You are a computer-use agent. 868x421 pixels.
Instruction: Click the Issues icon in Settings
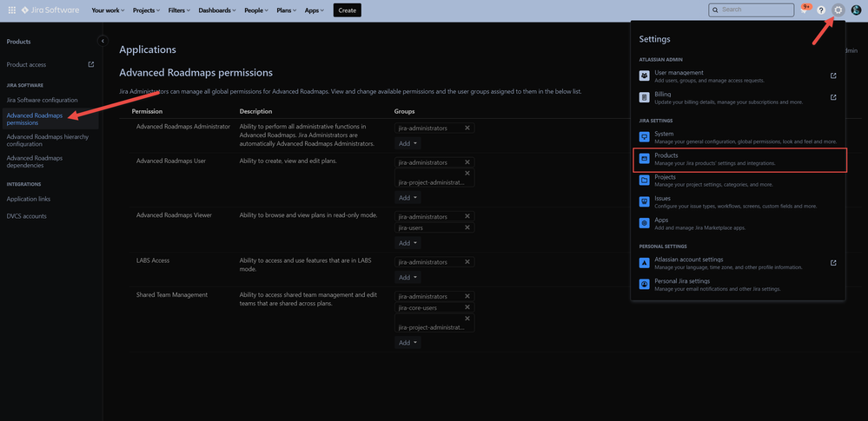click(645, 201)
